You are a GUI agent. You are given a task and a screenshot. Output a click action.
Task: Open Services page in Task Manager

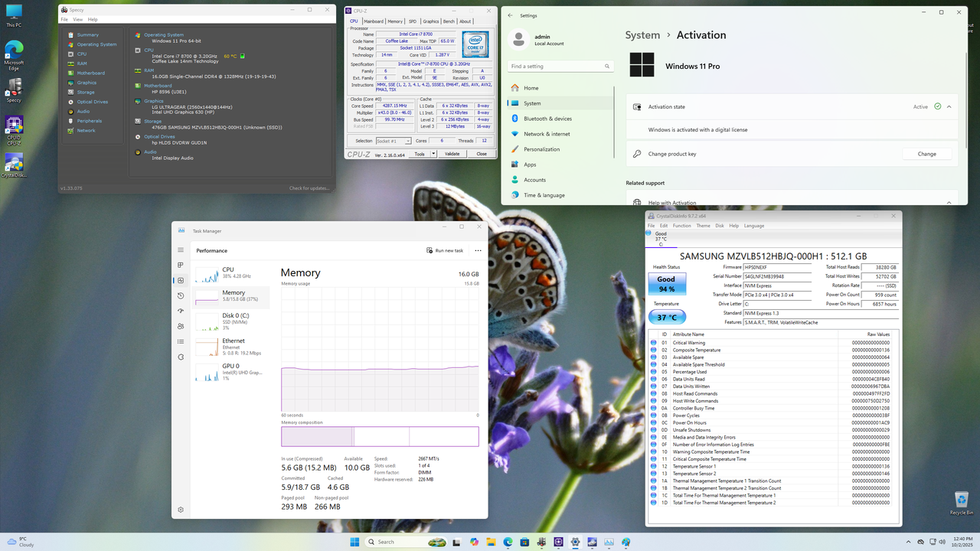pyautogui.click(x=181, y=357)
